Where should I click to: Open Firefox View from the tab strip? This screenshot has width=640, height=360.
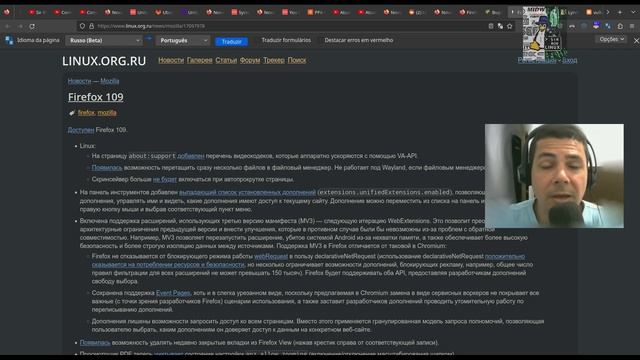(7, 12)
